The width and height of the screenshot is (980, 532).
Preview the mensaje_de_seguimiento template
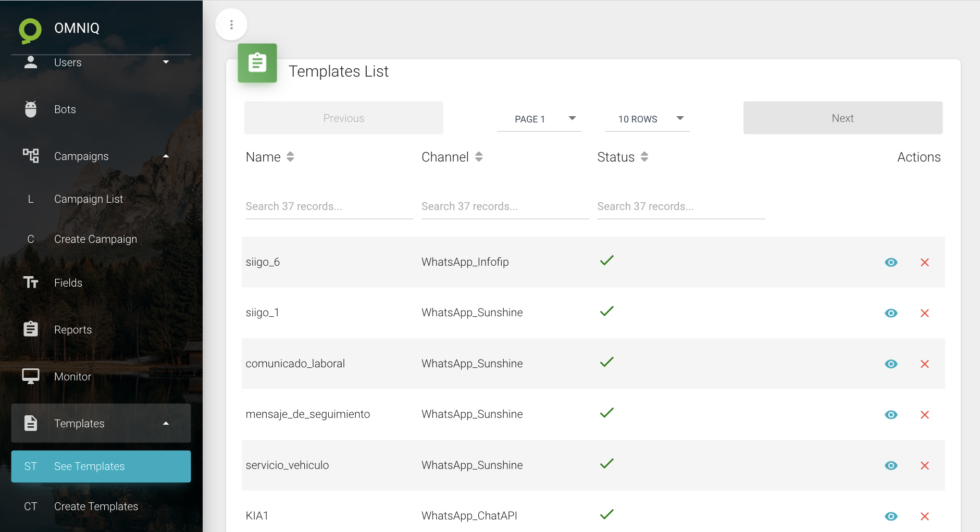[x=891, y=415]
